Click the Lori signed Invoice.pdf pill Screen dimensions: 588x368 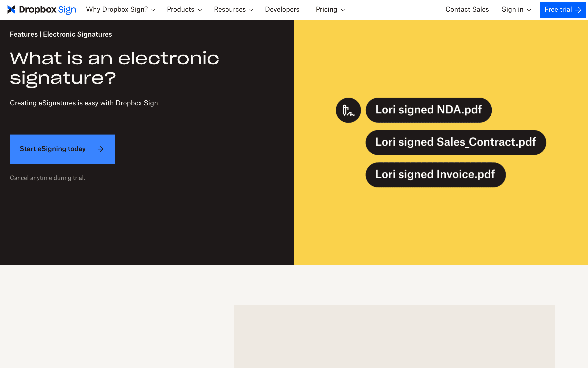coord(436,175)
